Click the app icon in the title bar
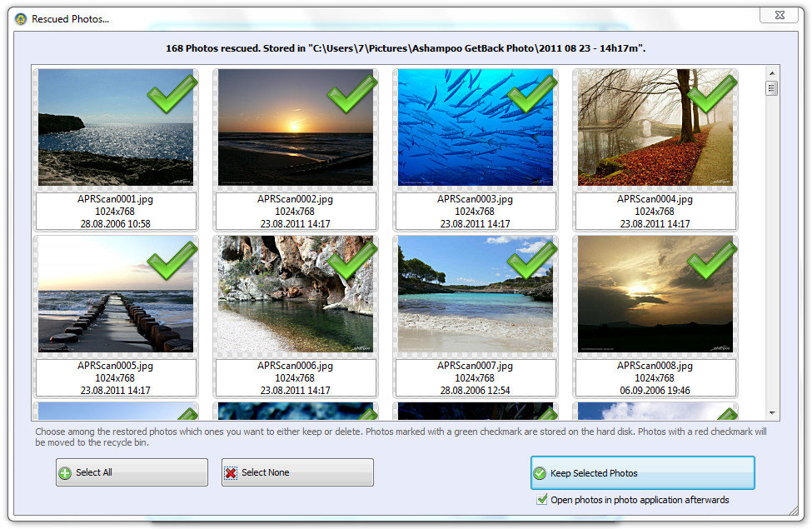The height and width of the screenshot is (529, 812). pos(21,19)
